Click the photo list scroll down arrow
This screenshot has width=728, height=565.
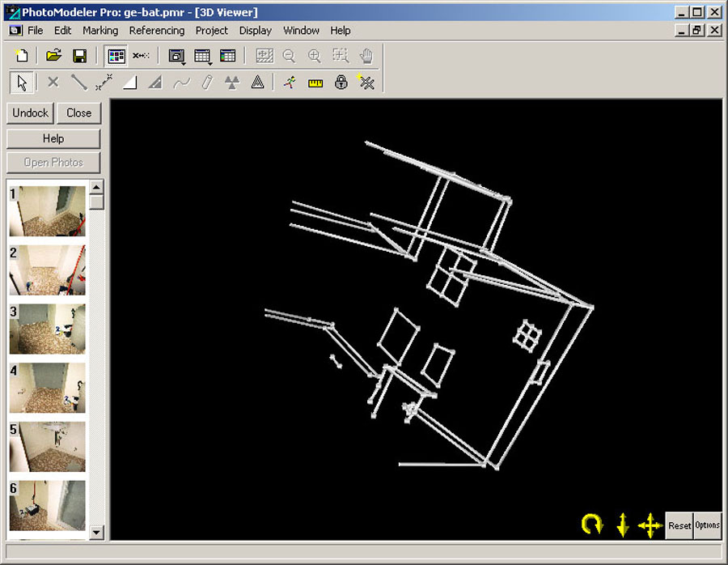[x=96, y=533]
